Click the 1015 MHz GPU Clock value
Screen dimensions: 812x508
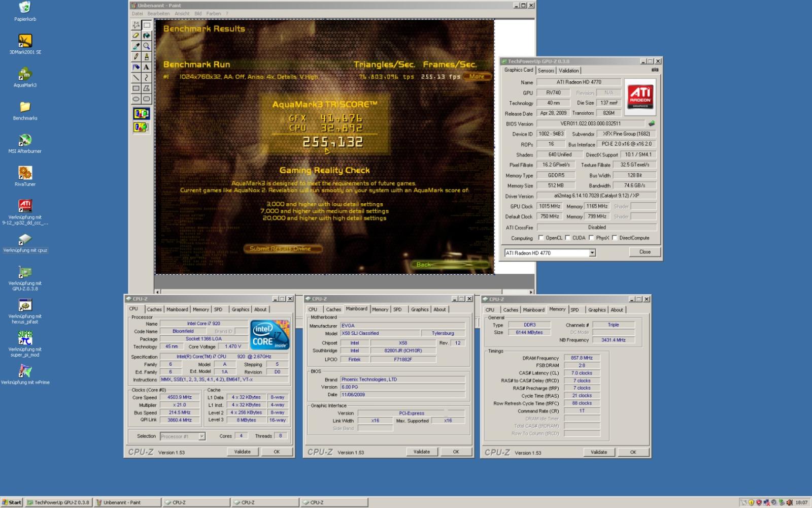tap(550, 206)
